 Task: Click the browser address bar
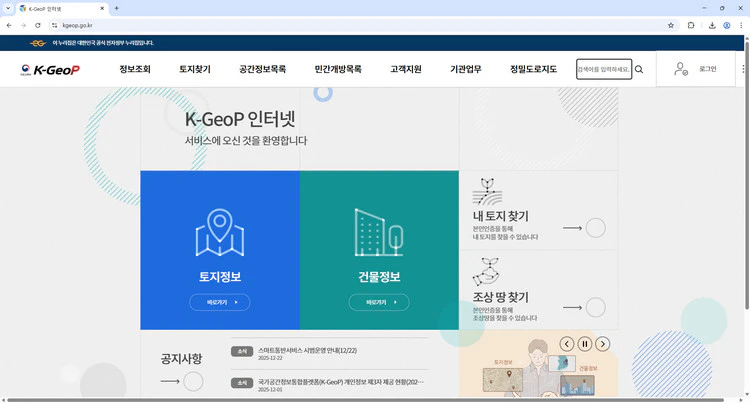[361, 25]
